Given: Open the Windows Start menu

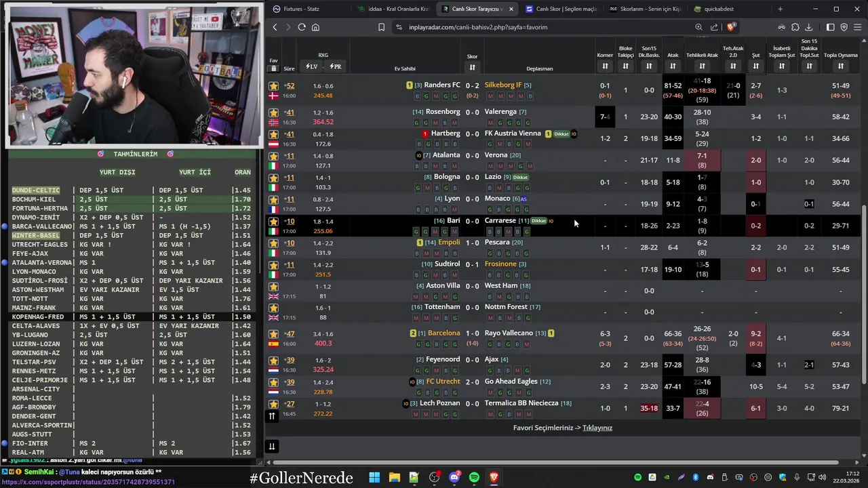Looking at the screenshot, I should [374, 477].
